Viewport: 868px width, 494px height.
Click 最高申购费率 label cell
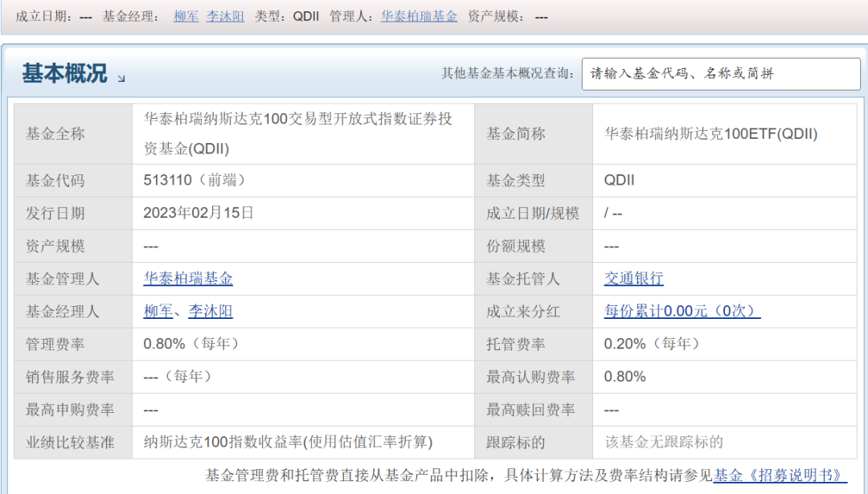click(73, 410)
